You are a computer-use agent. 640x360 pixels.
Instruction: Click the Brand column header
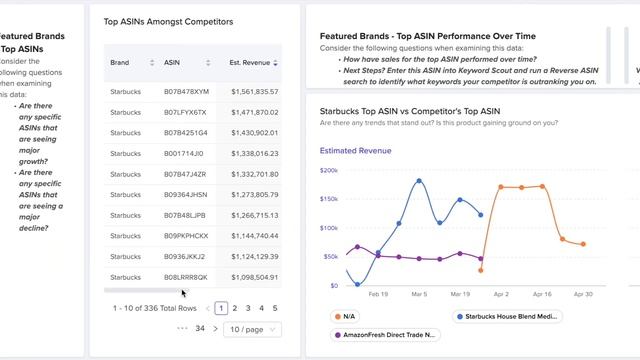(x=120, y=63)
